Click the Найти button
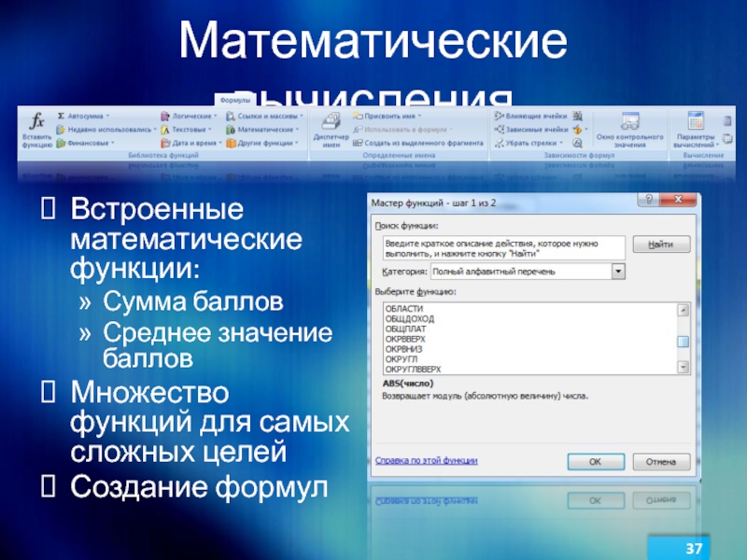747x560 pixels. 661,245
